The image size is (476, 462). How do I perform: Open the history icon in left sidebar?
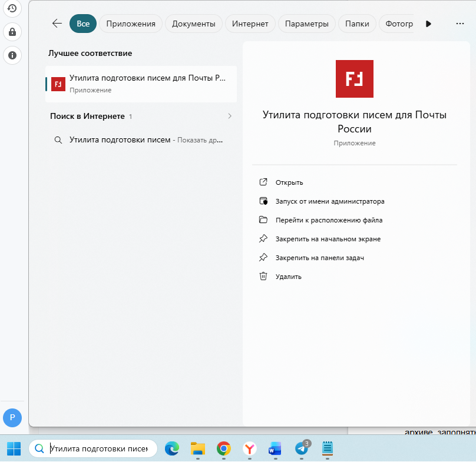[12, 8]
